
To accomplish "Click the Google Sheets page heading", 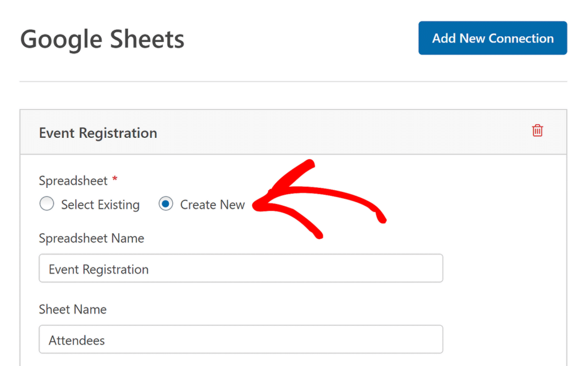I will [x=102, y=40].
